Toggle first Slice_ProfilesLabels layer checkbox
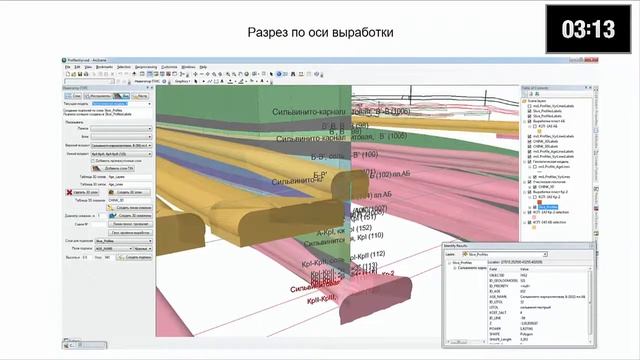Image resolution: width=640 pixels, height=360 pixels. coord(529,111)
